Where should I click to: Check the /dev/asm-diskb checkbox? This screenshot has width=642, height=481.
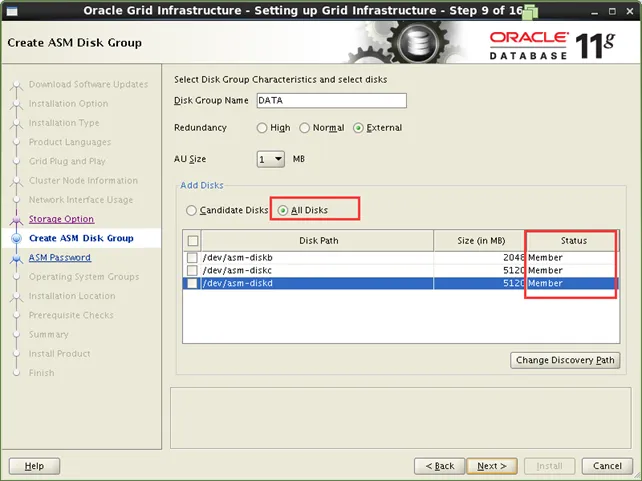pos(192,258)
